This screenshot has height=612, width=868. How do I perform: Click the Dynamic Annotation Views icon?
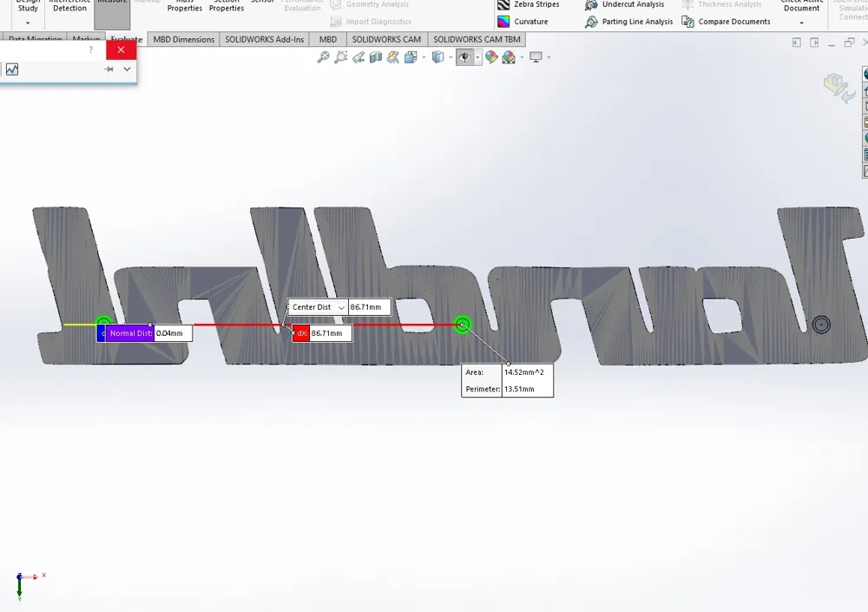393,57
